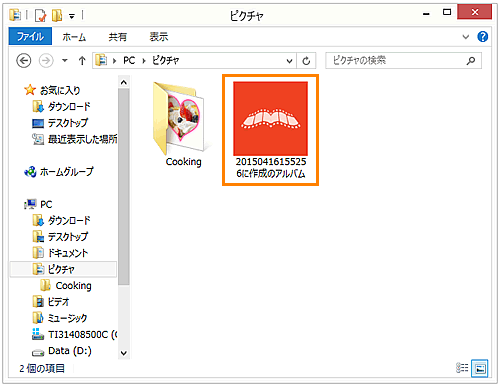The image size is (500, 386).
Task: Select ドキュメント under PC
Action: tap(68, 253)
